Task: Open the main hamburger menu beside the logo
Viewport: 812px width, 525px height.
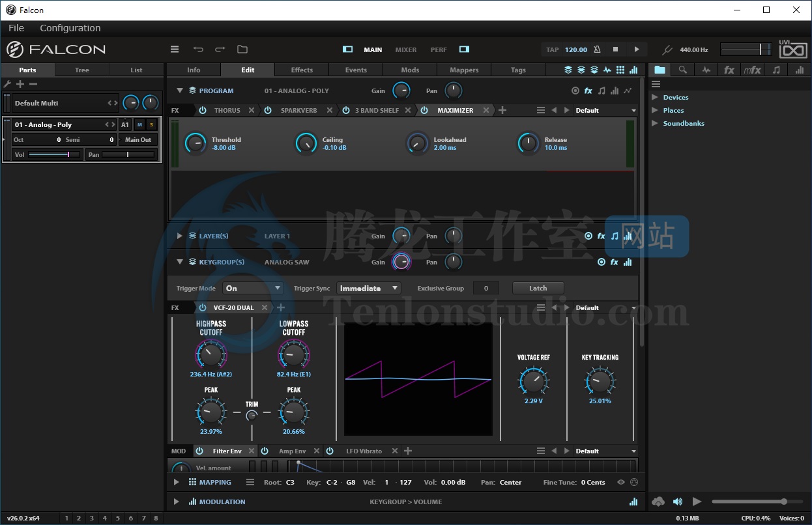Action: click(175, 50)
